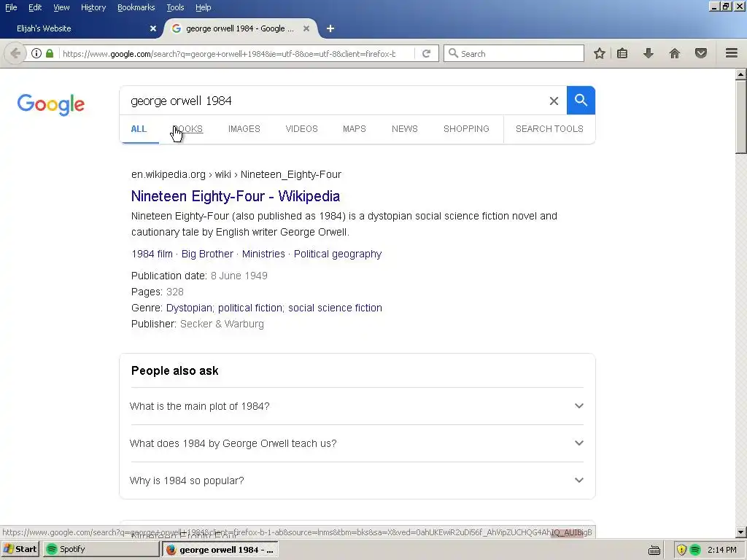Bookmark this page with the star icon
The height and width of the screenshot is (560, 747).
[600, 53]
